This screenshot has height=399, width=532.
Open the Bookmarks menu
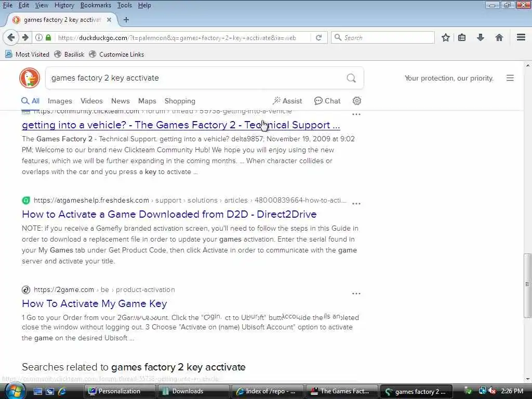pyautogui.click(x=96, y=5)
